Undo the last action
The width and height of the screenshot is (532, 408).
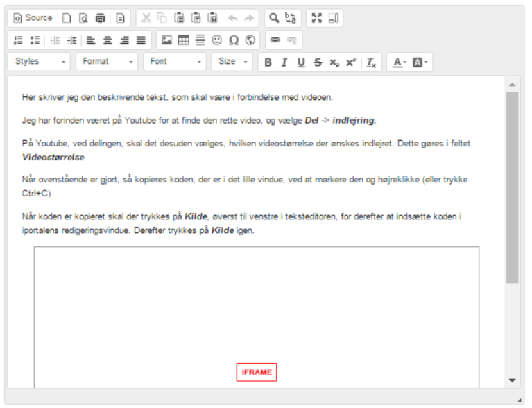(x=232, y=17)
